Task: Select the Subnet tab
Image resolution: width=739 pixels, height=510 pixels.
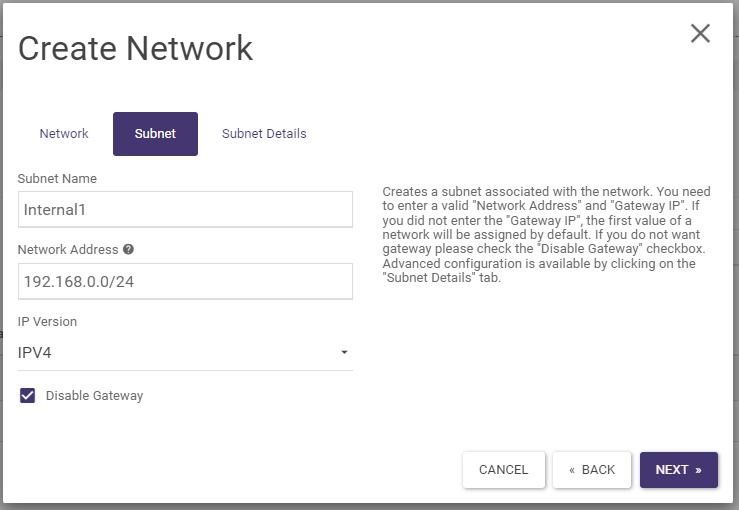Action: pos(155,134)
